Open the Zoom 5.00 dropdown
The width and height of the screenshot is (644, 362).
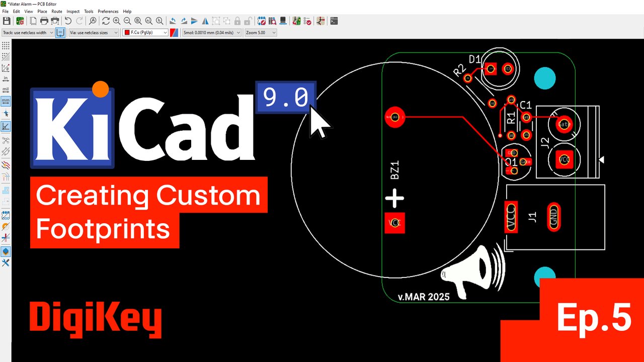261,33
